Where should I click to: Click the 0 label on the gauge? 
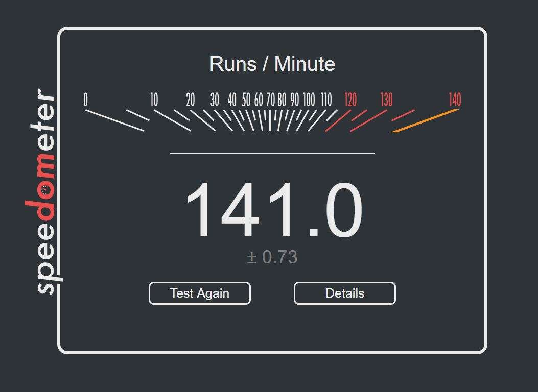86,100
